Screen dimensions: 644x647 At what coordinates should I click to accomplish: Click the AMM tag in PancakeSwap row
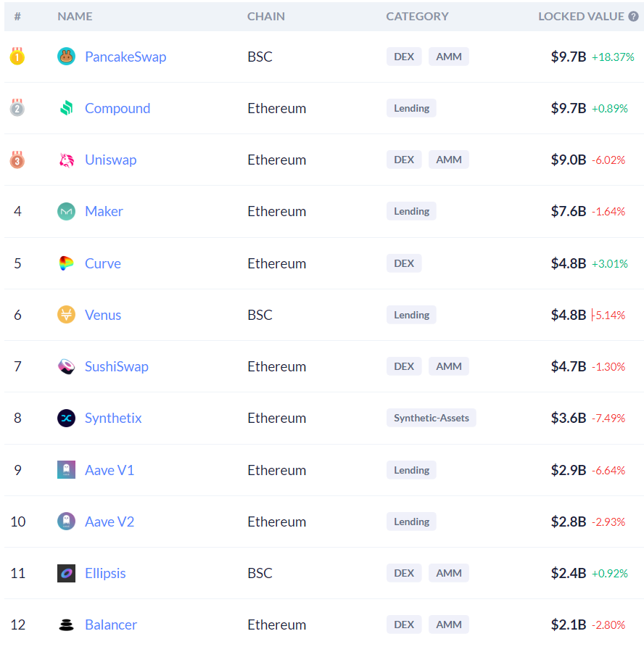click(x=448, y=57)
